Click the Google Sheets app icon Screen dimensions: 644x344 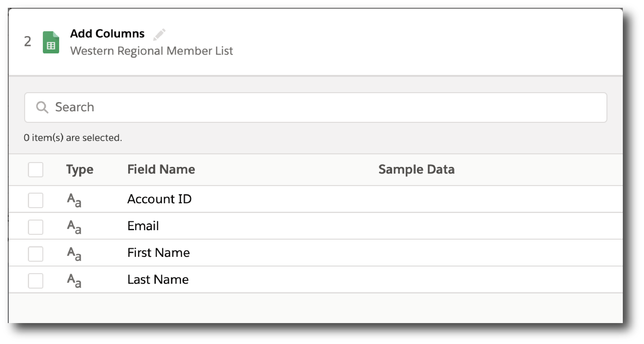[51, 43]
